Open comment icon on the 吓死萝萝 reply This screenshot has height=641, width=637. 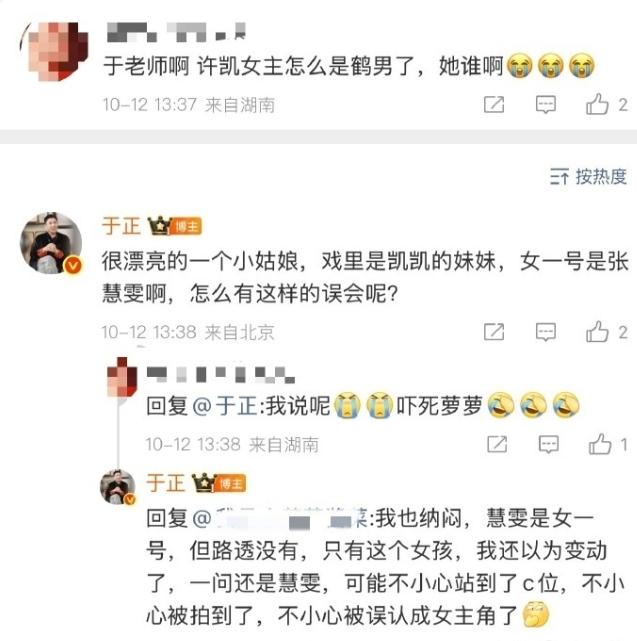coord(549,444)
